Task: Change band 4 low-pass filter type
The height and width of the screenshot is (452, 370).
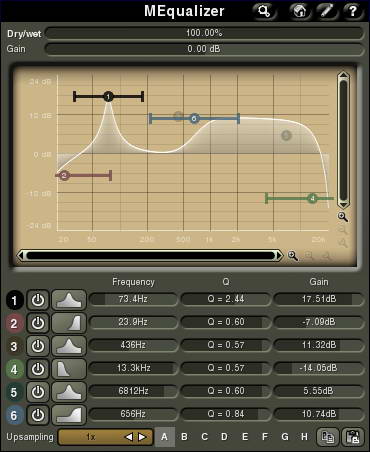Action: point(69,369)
